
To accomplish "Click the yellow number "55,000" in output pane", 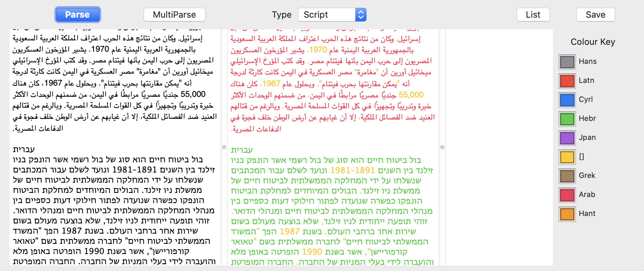I will 411,95.
